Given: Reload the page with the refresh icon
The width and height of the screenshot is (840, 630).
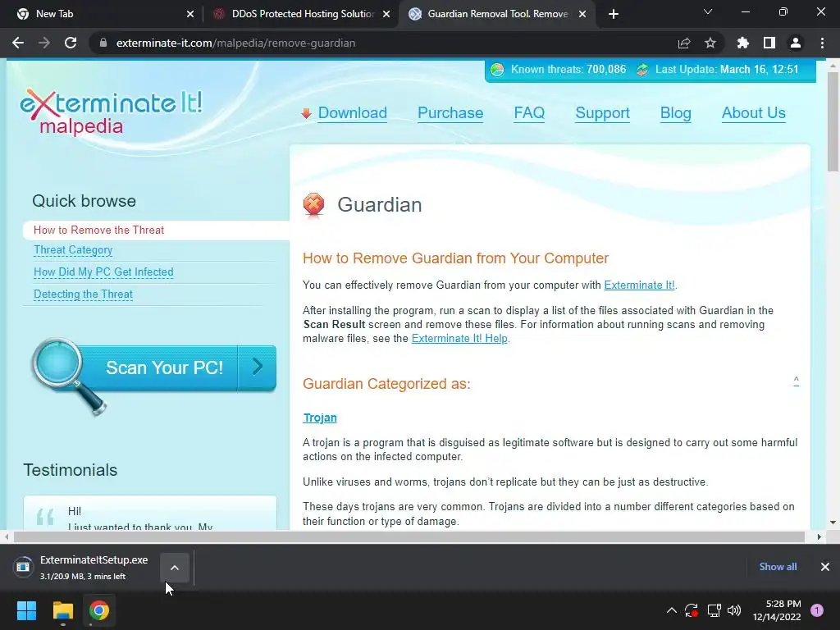Looking at the screenshot, I should 71,43.
